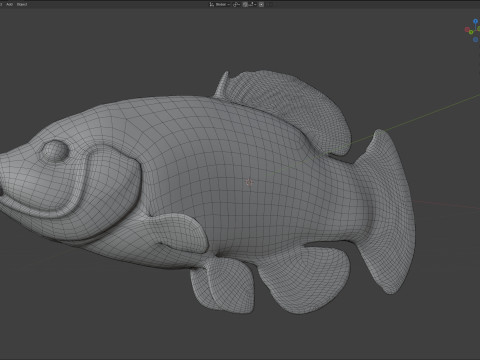Toggle proportional editing button
Viewport: 480px width, 360px height.
261,4
